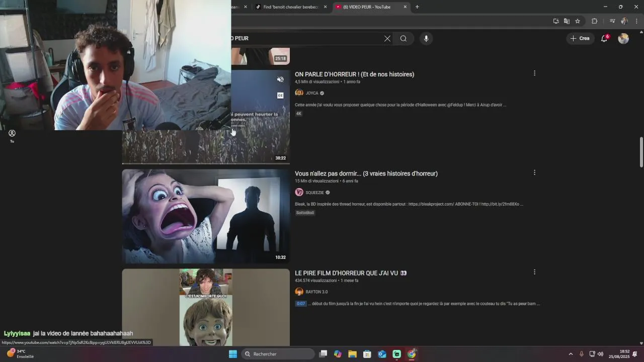The image size is (644, 362).
Task: Click JOYCA channel avatar
Action: pyautogui.click(x=299, y=93)
